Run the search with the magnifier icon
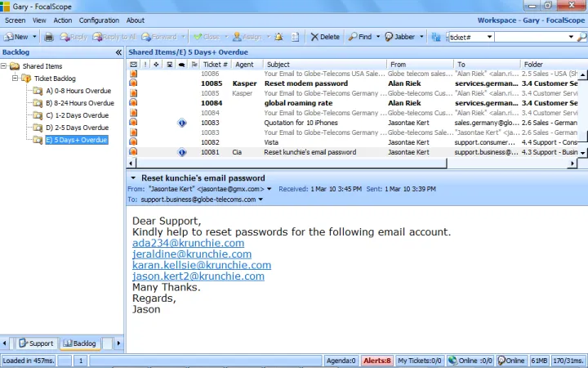The image size is (588, 368). coord(581,37)
